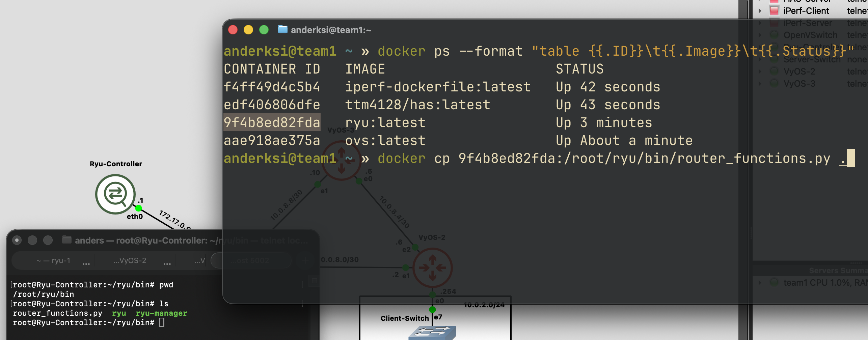Viewport: 868px width, 340px height.
Task: Click the anderksi@team1:~ window title
Action: click(x=331, y=30)
